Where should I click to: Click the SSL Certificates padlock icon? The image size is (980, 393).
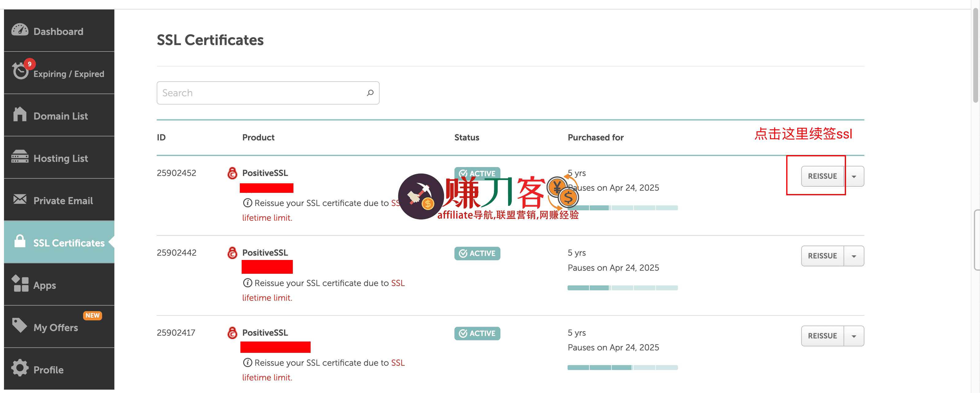20,242
